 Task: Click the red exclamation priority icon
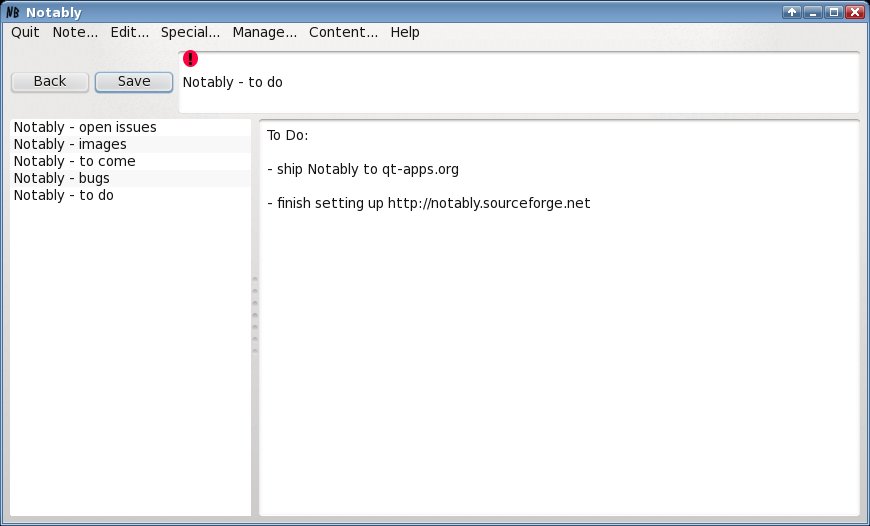pos(190,58)
